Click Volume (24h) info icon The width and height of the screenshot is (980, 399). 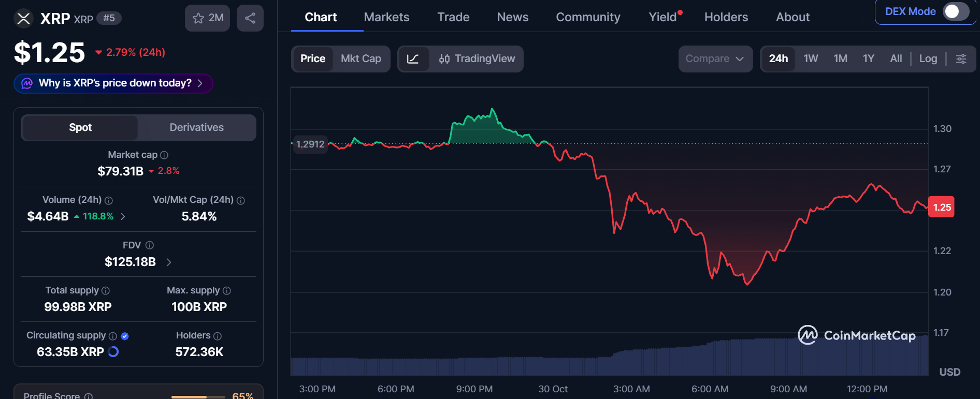[x=109, y=200]
